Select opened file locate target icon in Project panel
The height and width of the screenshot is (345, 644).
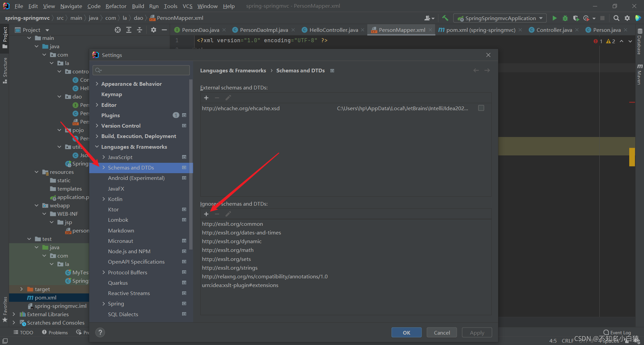[118, 30]
